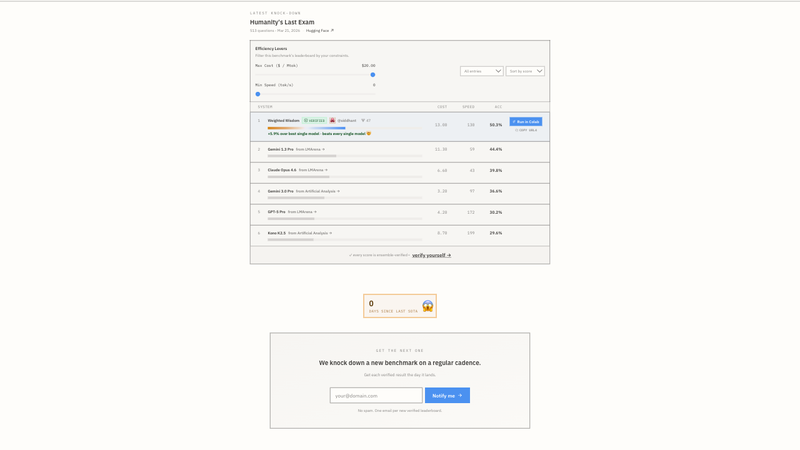Viewport: 800px width, 450px height.
Task: Click the author avatar beside @siddhant
Action: (x=332, y=120)
